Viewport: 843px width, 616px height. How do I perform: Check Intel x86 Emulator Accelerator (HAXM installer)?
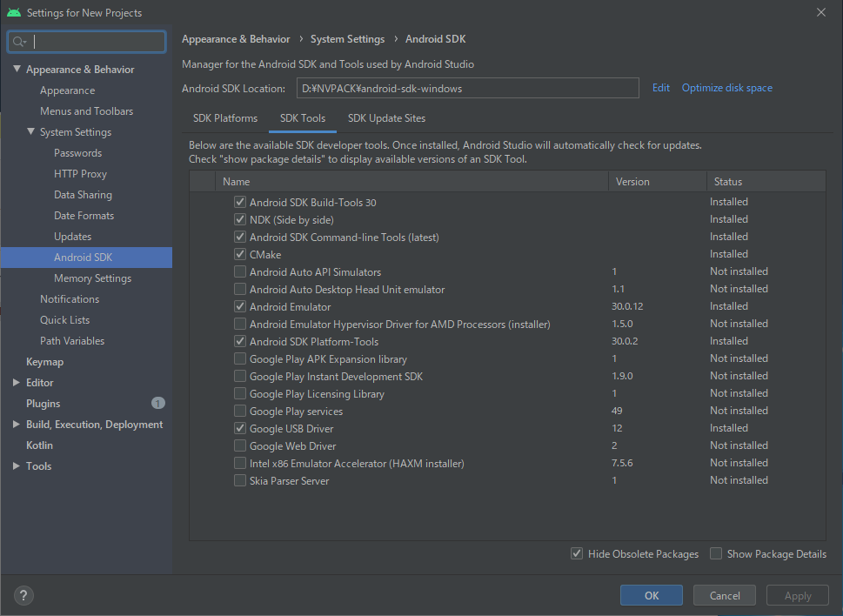point(240,463)
